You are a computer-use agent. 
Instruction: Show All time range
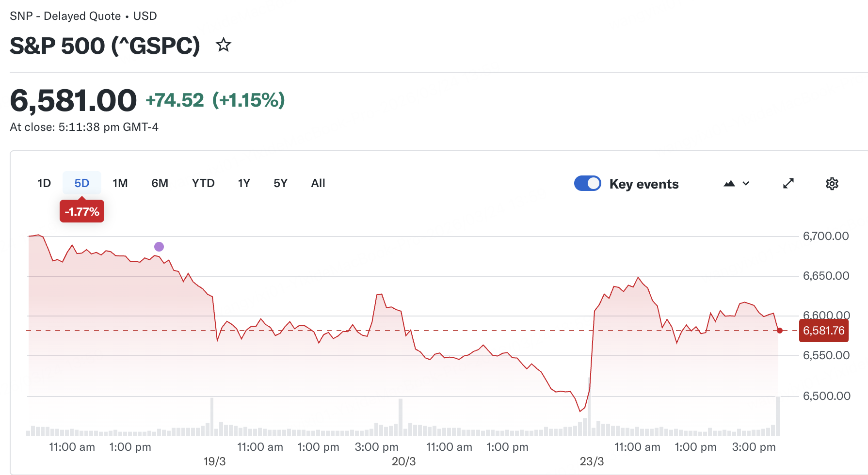(x=318, y=183)
